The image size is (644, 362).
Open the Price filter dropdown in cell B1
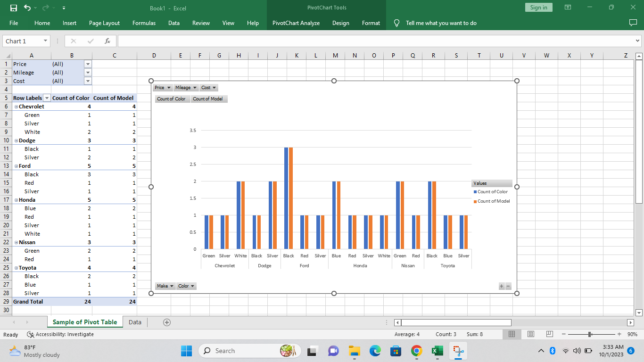[88, 64]
